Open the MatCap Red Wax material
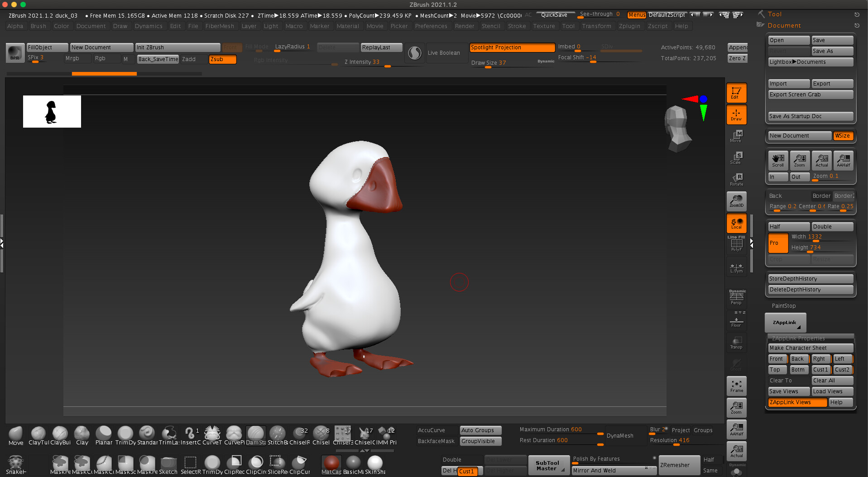868x477 pixels. [331, 463]
